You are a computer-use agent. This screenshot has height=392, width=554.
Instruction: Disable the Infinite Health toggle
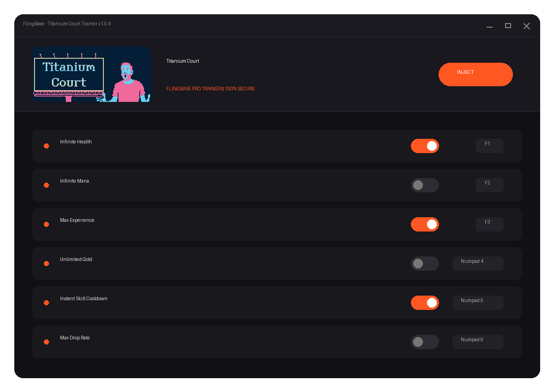pyautogui.click(x=425, y=146)
